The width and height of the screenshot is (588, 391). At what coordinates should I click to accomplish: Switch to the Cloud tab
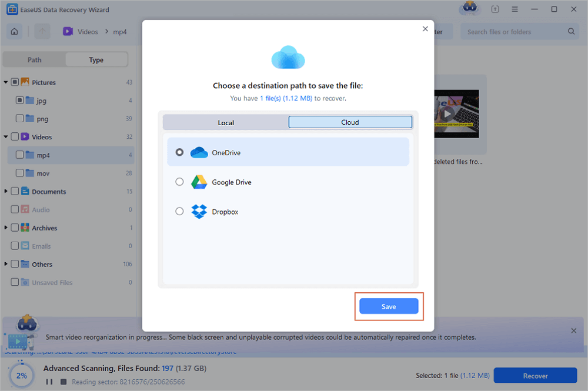(350, 122)
